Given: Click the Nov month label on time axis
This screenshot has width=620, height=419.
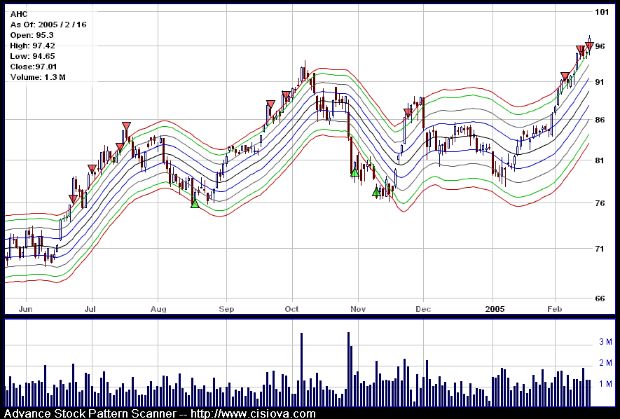Looking at the screenshot, I should pos(358,309).
